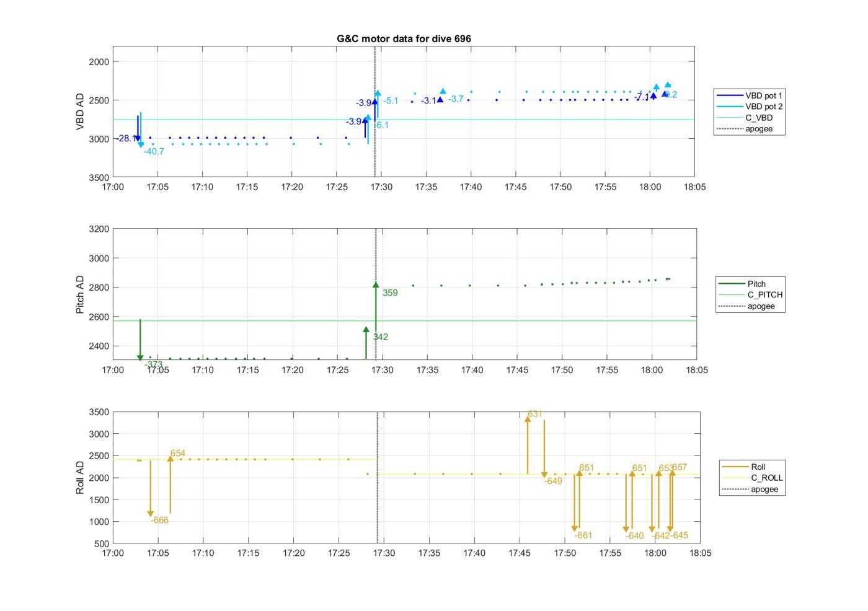Click the -640 roll annotation

(x=635, y=536)
